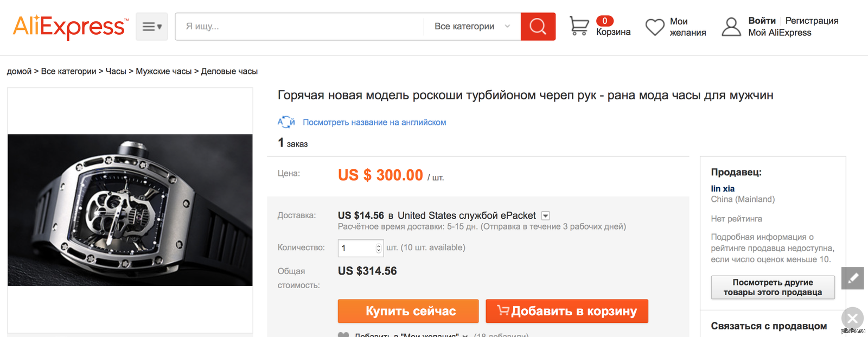The image size is (868, 337).
Task: Expand the ePacket shipping method dropdown
Action: pyautogui.click(x=546, y=216)
